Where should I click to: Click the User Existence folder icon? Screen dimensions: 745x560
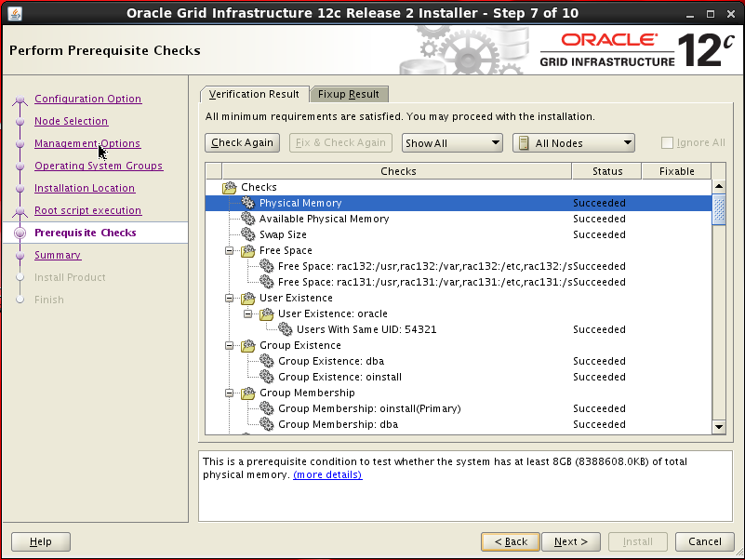(x=248, y=298)
